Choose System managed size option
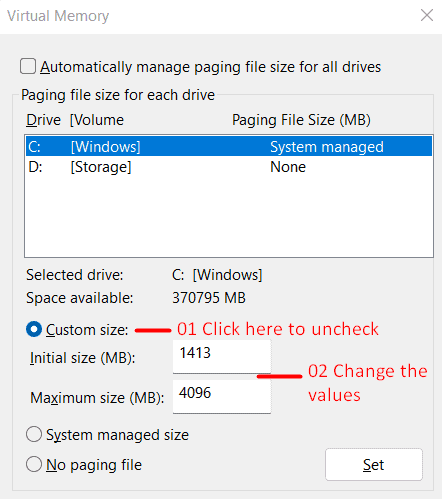The width and height of the screenshot is (442, 499). 34,434
